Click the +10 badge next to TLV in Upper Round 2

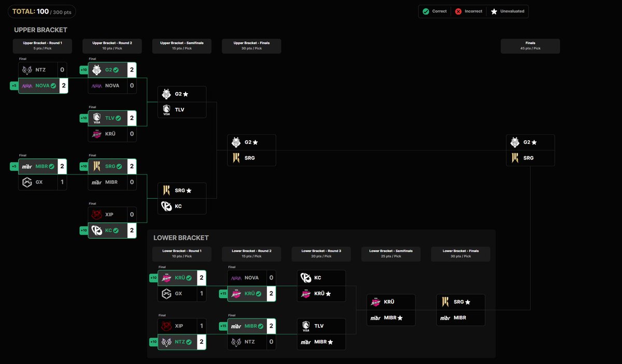tap(83, 118)
